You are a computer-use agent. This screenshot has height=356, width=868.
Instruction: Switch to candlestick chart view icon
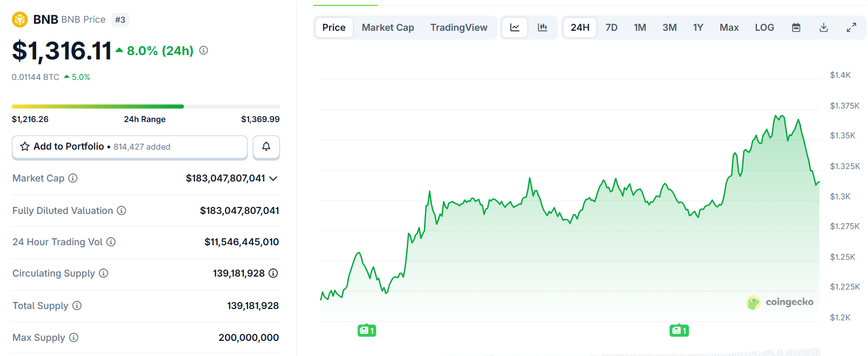point(543,28)
